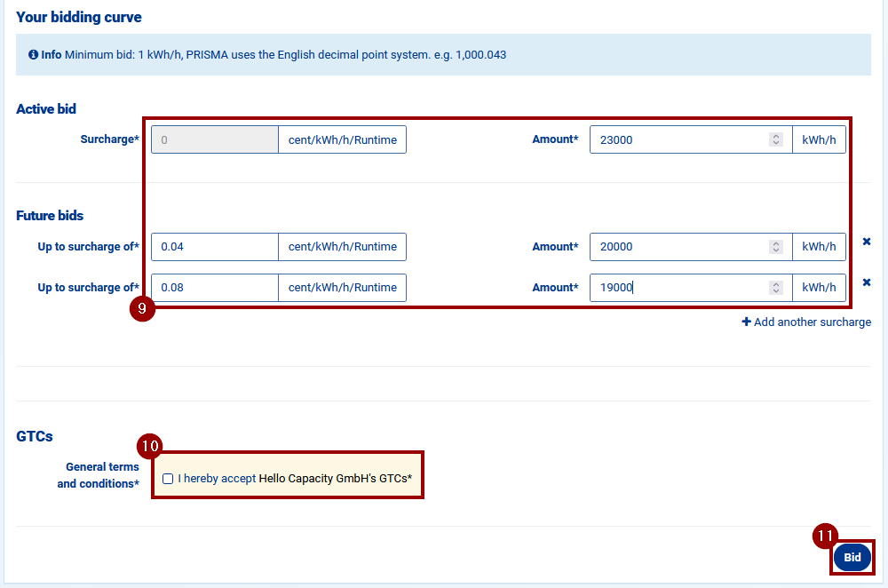Click the red step 11 marker badge
The width and height of the screenshot is (888, 588).
(826, 536)
